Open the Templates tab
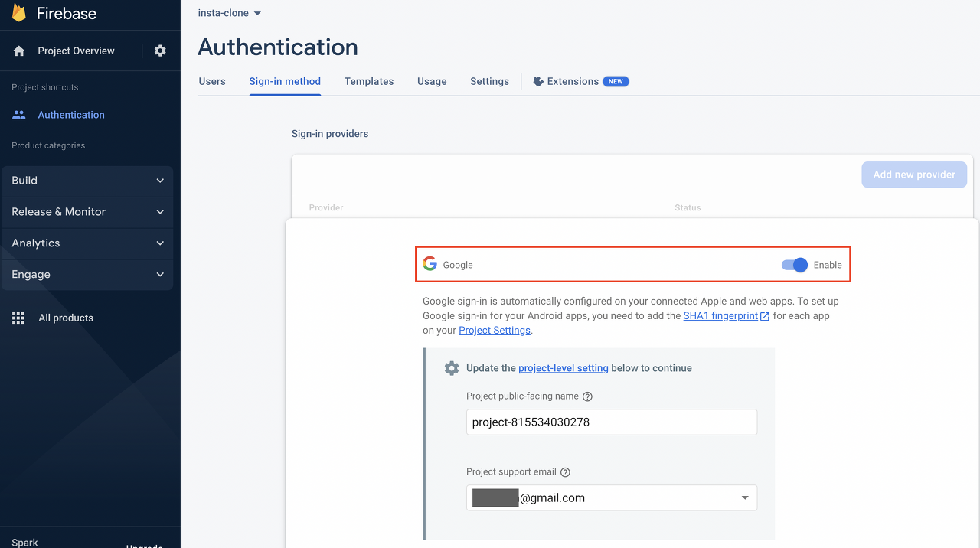This screenshot has height=548, width=980. point(369,81)
